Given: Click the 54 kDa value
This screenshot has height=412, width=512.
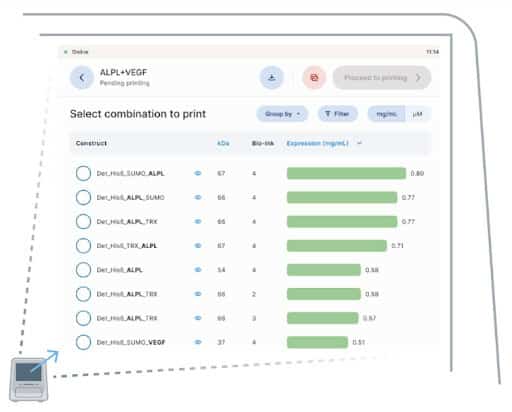Looking at the screenshot, I should pos(221,270).
